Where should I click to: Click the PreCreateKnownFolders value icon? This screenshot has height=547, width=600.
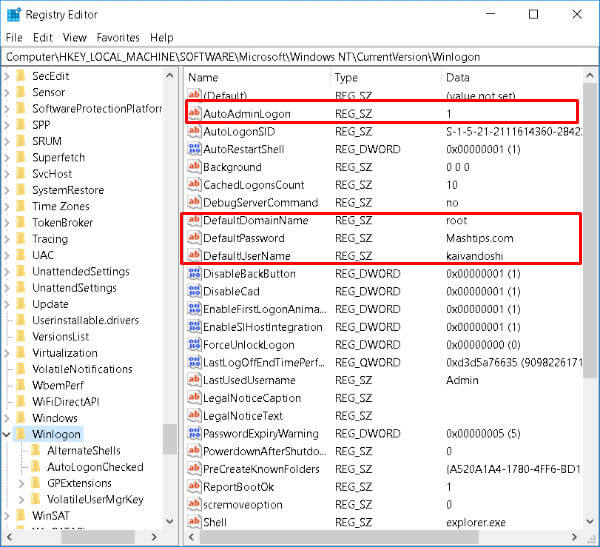click(194, 468)
